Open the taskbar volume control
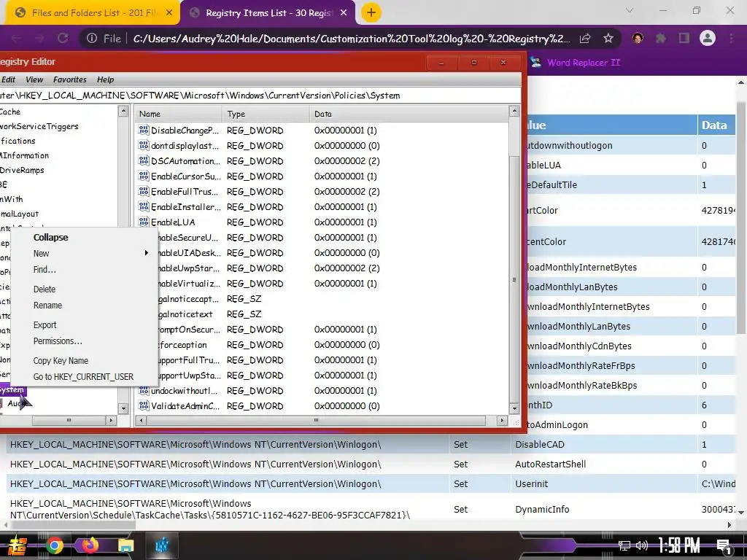 [642, 545]
